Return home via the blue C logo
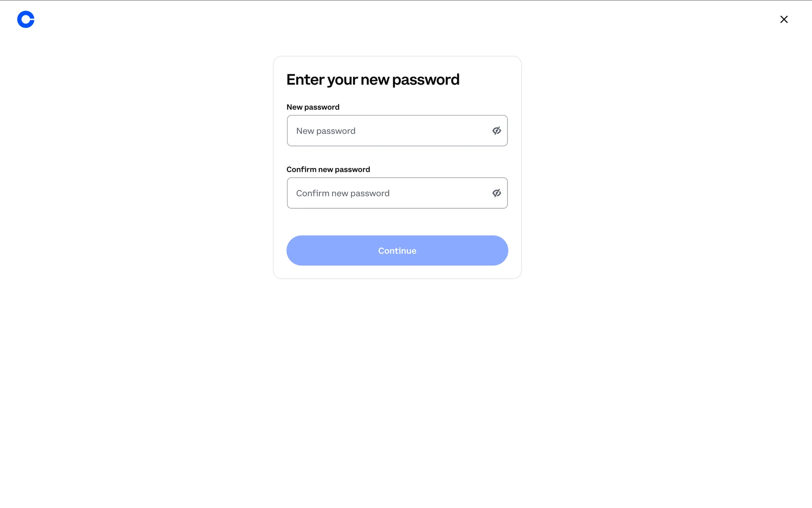812x508 pixels. [x=25, y=19]
